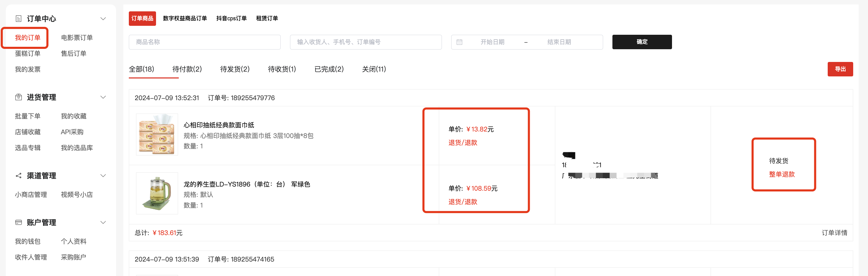The width and height of the screenshot is (868, 276).
Task: Focus the 商品名称 search field
Action: coord(205,42)
